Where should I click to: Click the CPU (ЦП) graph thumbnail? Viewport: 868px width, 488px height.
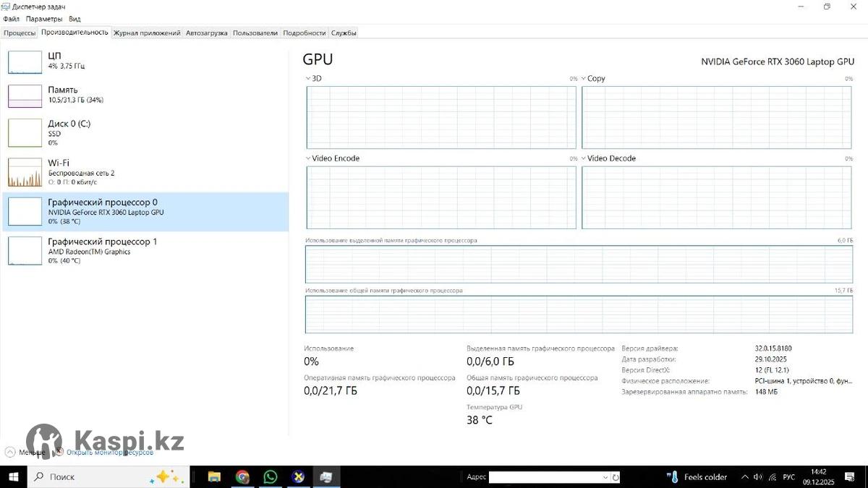(25, 62)
